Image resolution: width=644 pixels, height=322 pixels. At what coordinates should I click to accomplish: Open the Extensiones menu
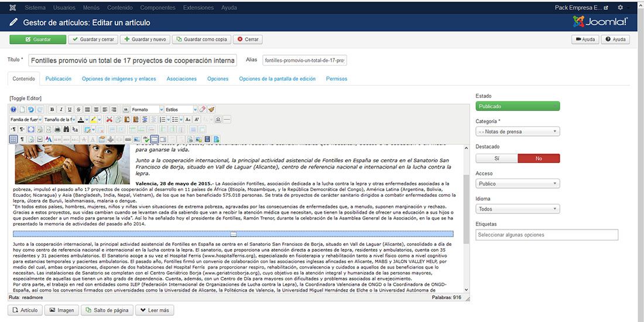point(198,8)
